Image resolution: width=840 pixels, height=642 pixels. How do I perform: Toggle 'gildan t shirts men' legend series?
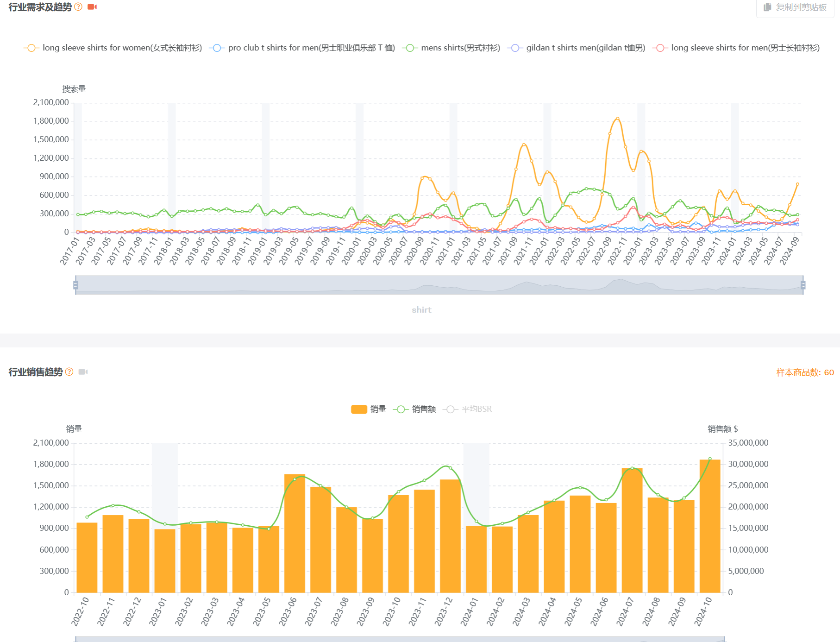point(577,48)
